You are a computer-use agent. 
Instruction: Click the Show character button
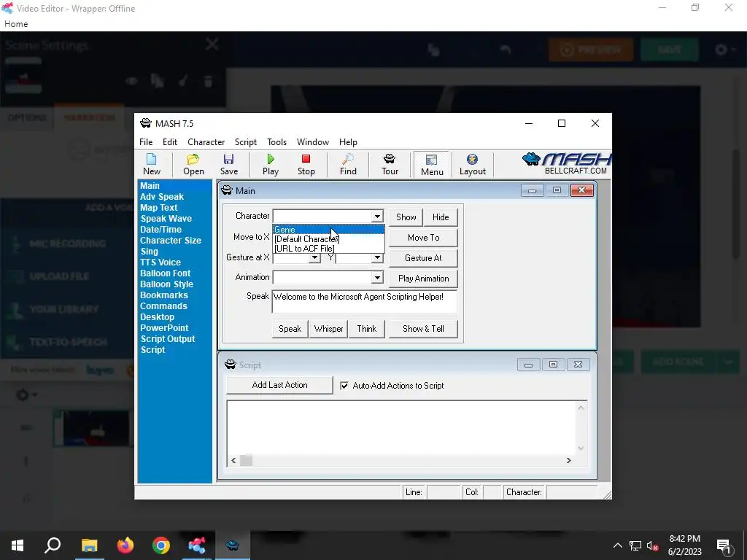coord(406,217)
